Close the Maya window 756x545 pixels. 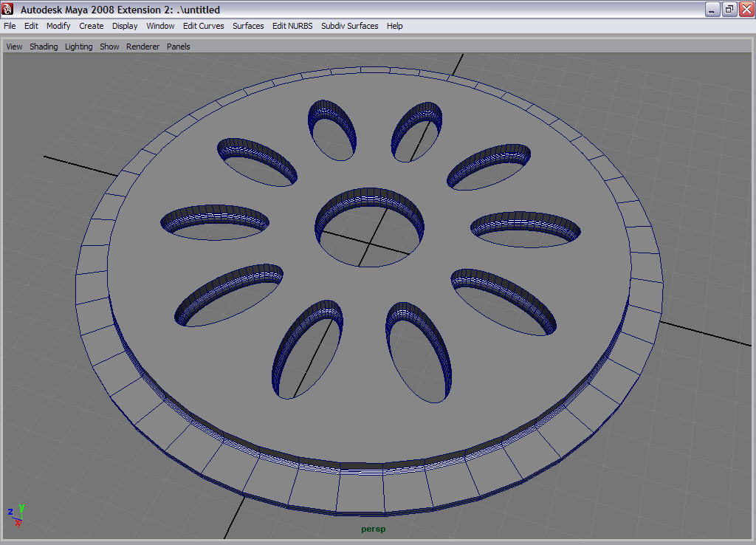click(747, 9)
